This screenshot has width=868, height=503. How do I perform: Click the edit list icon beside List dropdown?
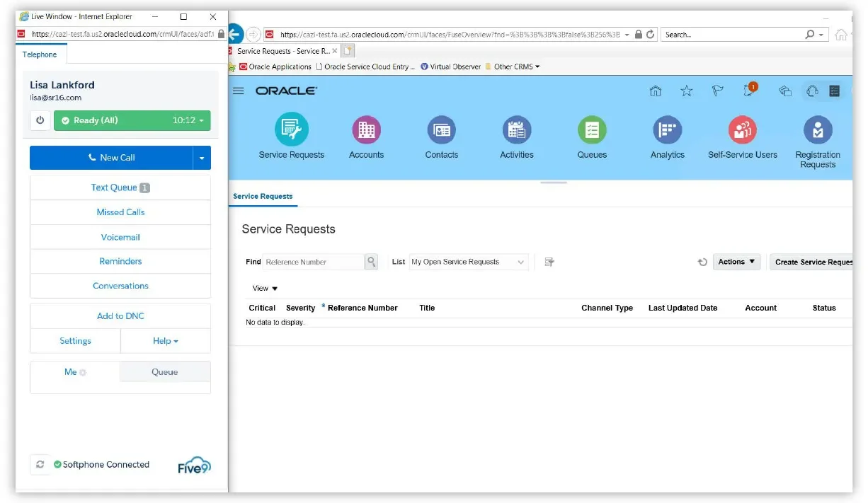[x=549, y=262]
